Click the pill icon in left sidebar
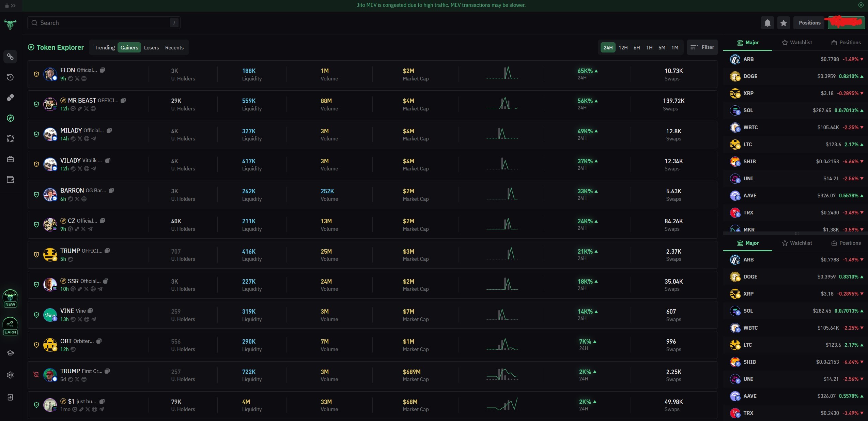Screen dimensions: 868x421 pyautogui.click(x=10, y=97)
